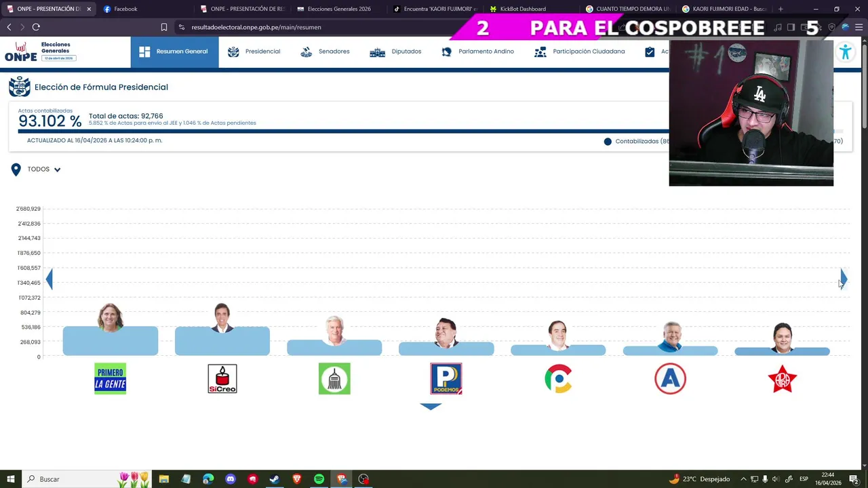Switch to the Diputados section
This screenshot has width=868, height=488.
pyautogui.click(x=395, y=52)
